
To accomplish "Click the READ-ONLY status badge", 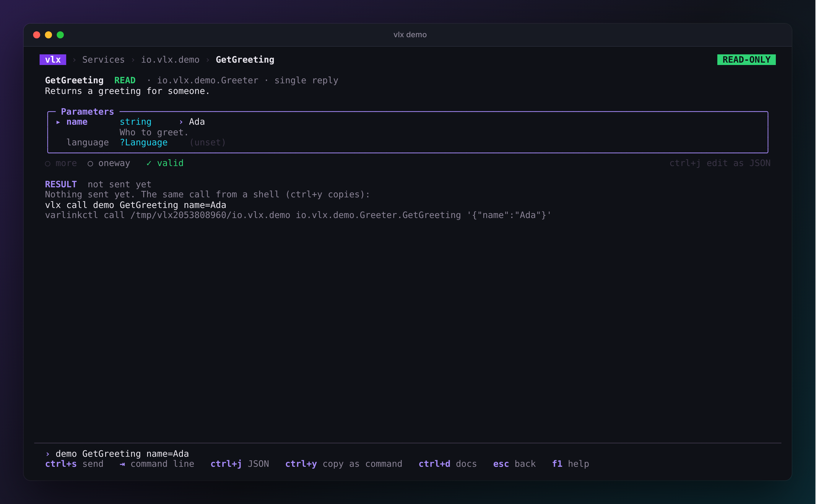I will click(x=746, y=60).
